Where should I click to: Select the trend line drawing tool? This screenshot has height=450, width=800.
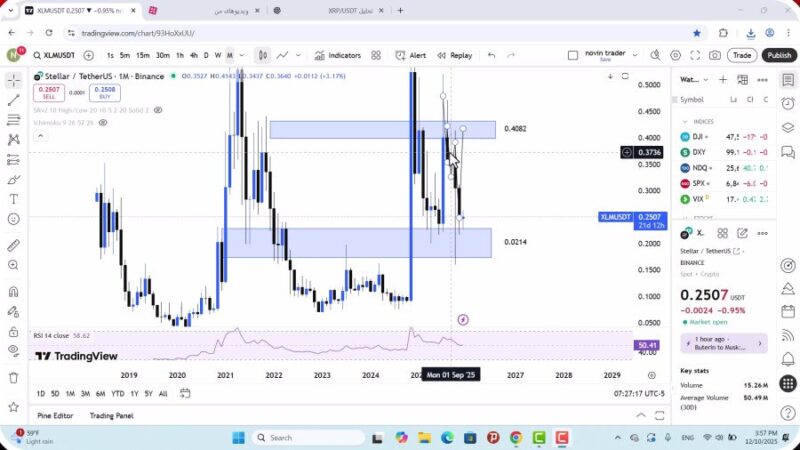[x=14, y=100]
